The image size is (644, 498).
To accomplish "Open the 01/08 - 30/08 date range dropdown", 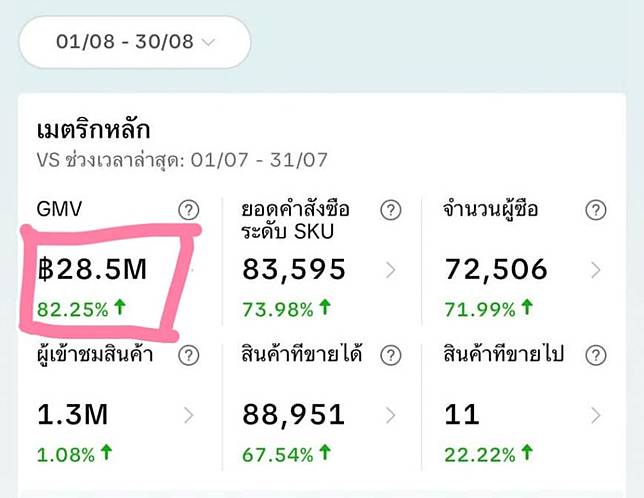I will tap(135, 42).
